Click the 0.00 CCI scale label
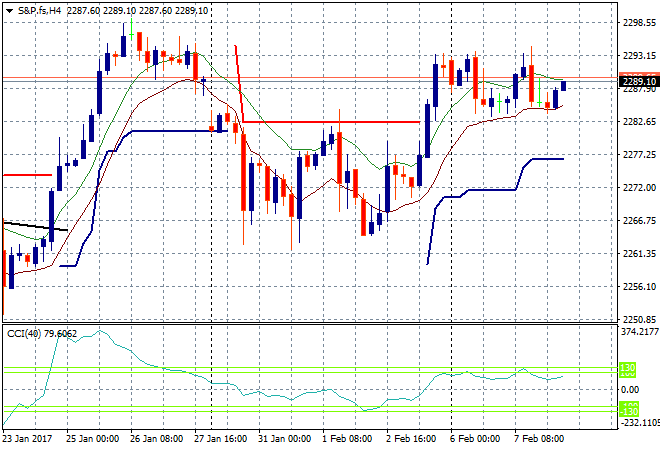The width and height of the screenshot is (660, 450). pyautogui.click(x=630, y=390)
